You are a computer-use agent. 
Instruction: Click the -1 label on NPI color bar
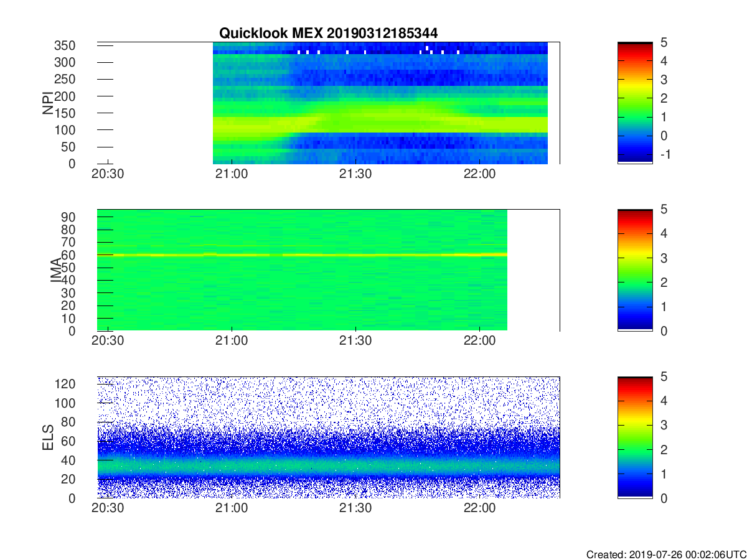tap(667, 154)
